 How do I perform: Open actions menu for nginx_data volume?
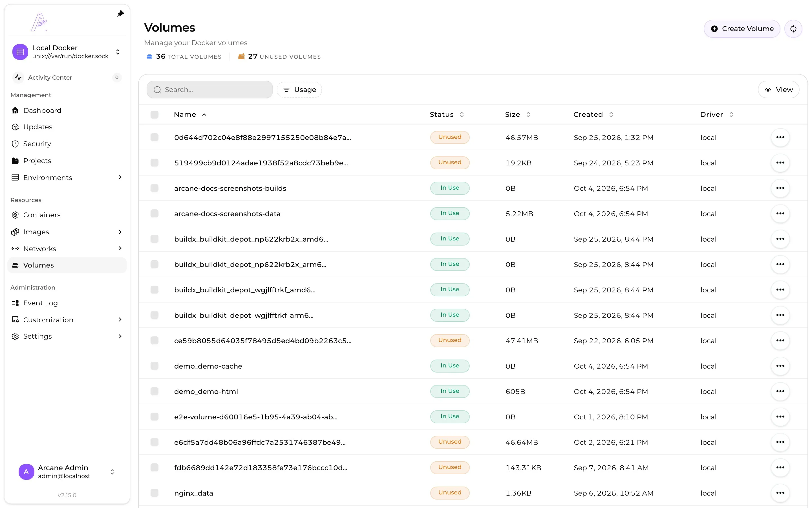coord(780,493)
